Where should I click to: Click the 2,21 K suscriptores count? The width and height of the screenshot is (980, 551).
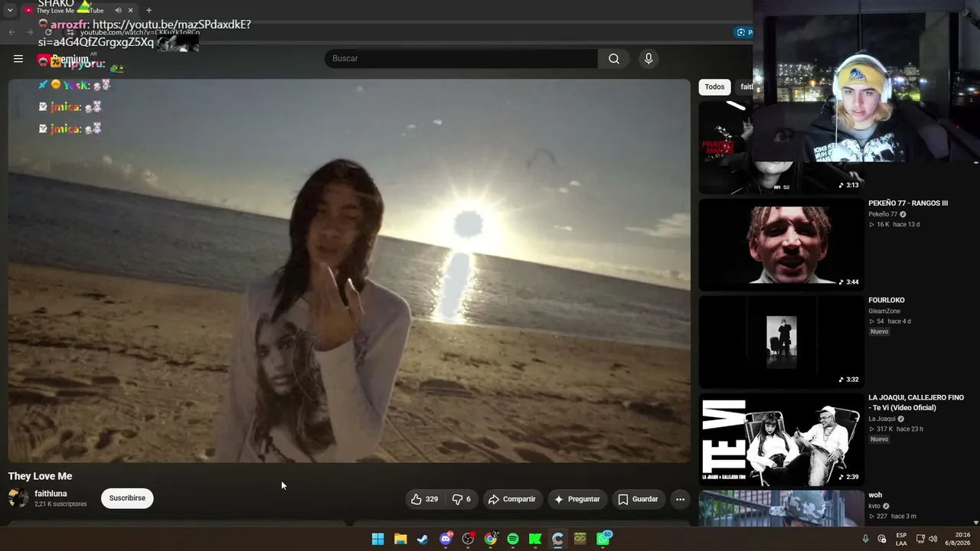tap(60, 504)
